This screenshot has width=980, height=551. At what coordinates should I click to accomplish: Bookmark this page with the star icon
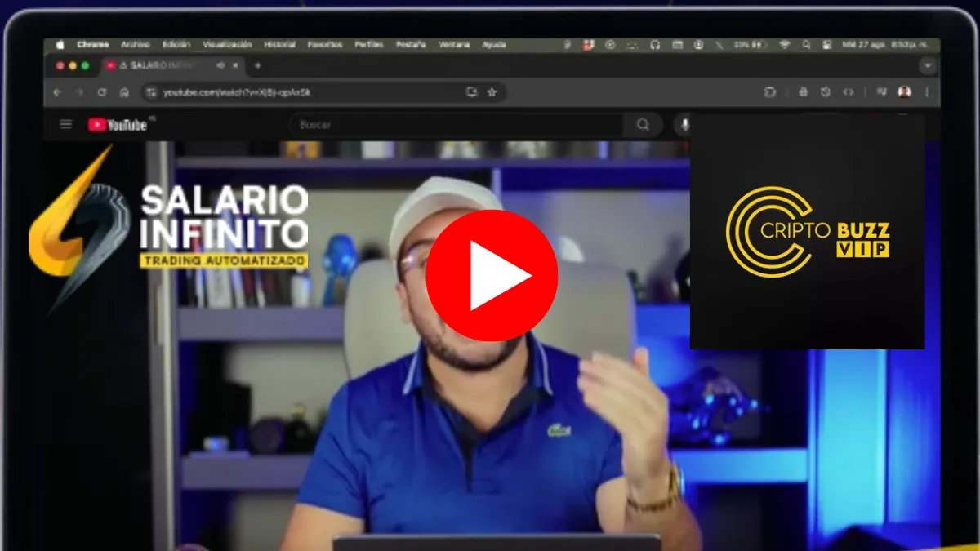click(x=492, y=93)
